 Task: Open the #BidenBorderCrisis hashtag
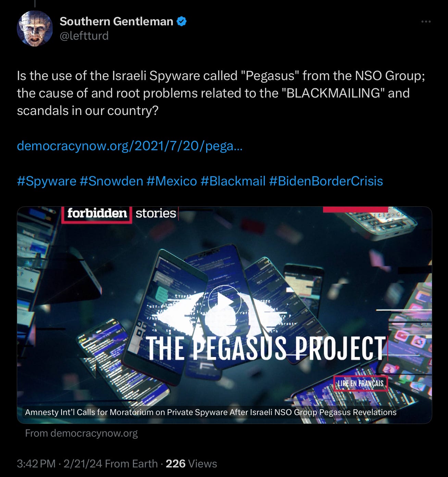(326, 181)
